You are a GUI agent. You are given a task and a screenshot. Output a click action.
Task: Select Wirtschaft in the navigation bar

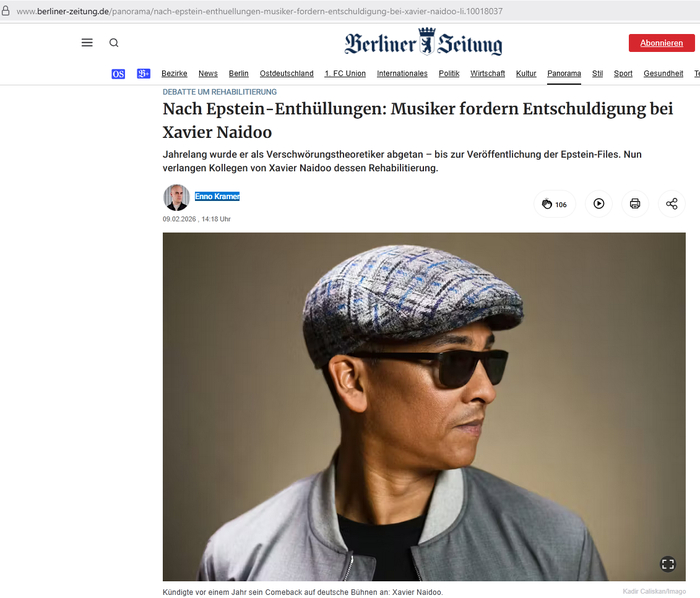coord(487,74)
